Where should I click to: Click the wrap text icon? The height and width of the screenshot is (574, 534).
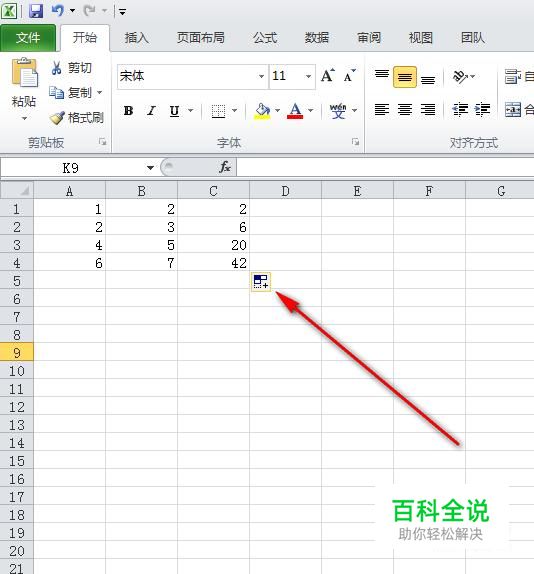click(x=512, y=77)
